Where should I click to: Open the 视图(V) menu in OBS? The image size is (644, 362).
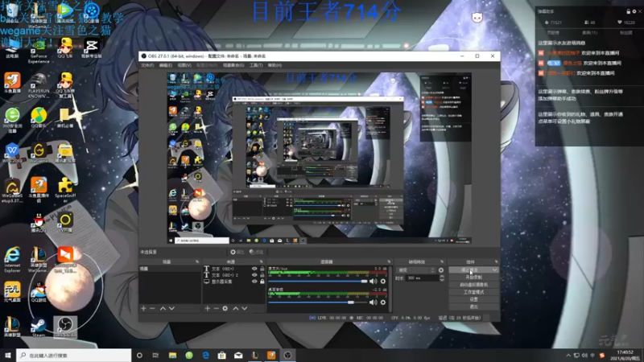(184, 65)
